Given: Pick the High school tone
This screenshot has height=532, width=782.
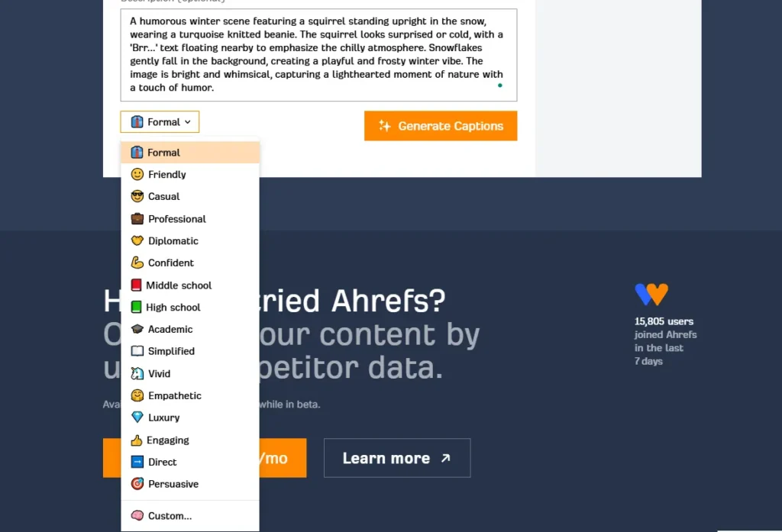Looking at the screenshot, I should coord(190,307).
